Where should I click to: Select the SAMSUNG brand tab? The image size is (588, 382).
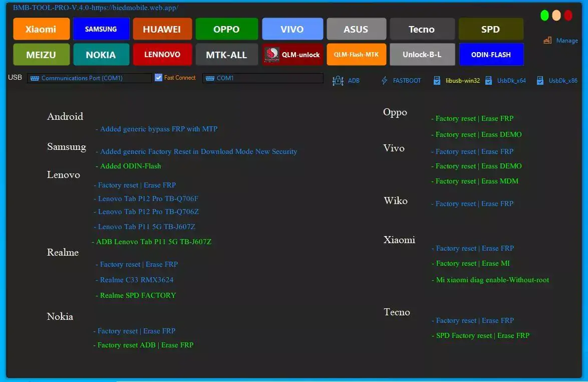point(101,29)
